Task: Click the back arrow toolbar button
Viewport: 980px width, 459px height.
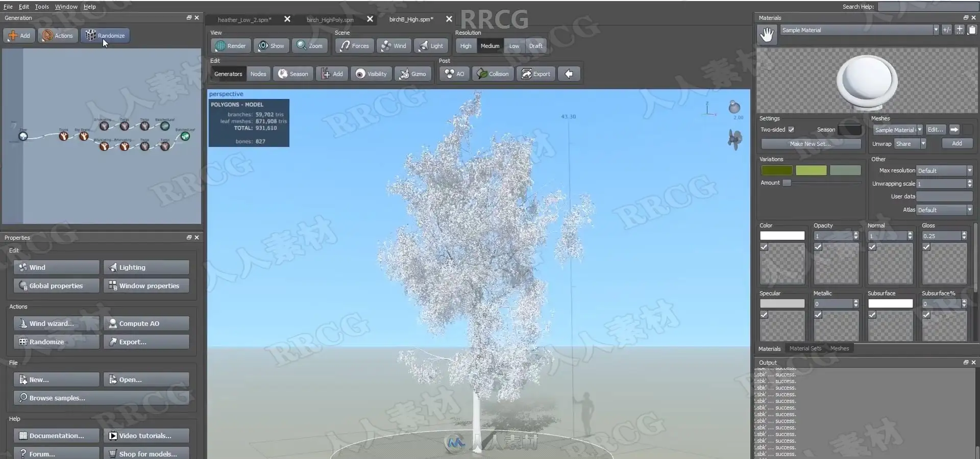Action: coord(569,74)
